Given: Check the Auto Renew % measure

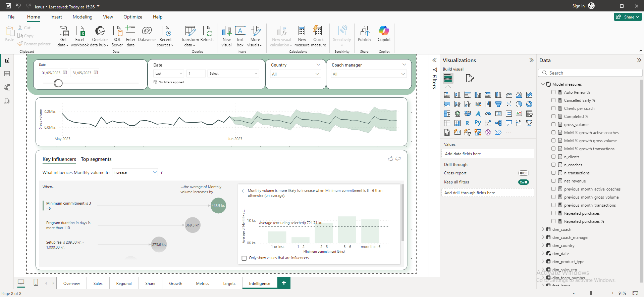Looking at the screenshot, I should click(x=553, y=92).
